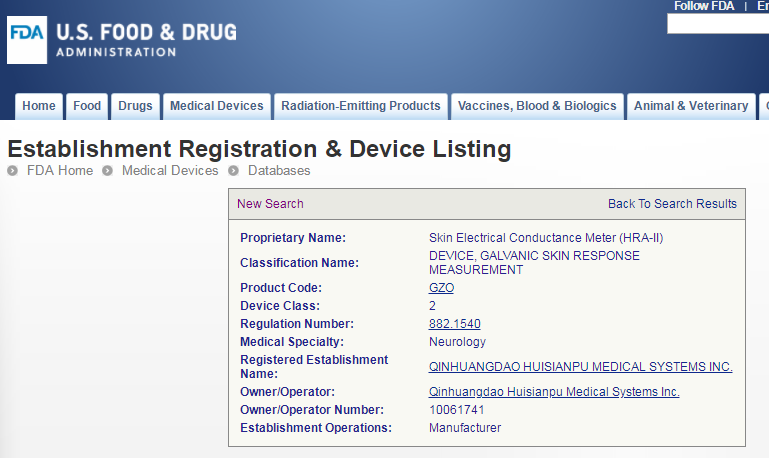
Task: Open regulation number 882.1540 link
Action: tap(455, 324)
